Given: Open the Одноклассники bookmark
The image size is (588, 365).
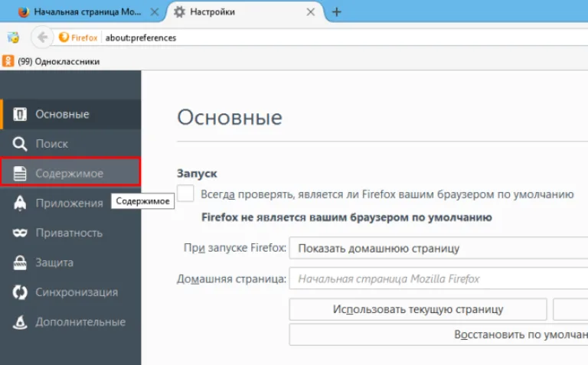Looking at the screenshot, I should pyautogui.click(x=51, y=61).
